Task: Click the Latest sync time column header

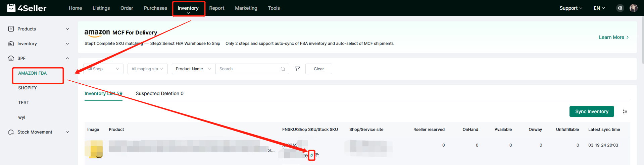Action: tap(604, 130)
